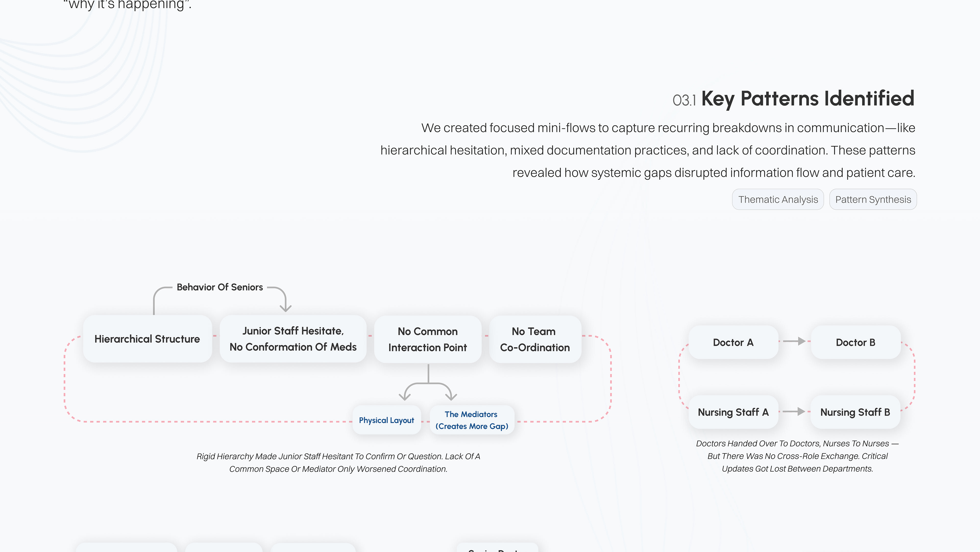Click the arrowhead pointing to The Mediators

coord(451,397)
